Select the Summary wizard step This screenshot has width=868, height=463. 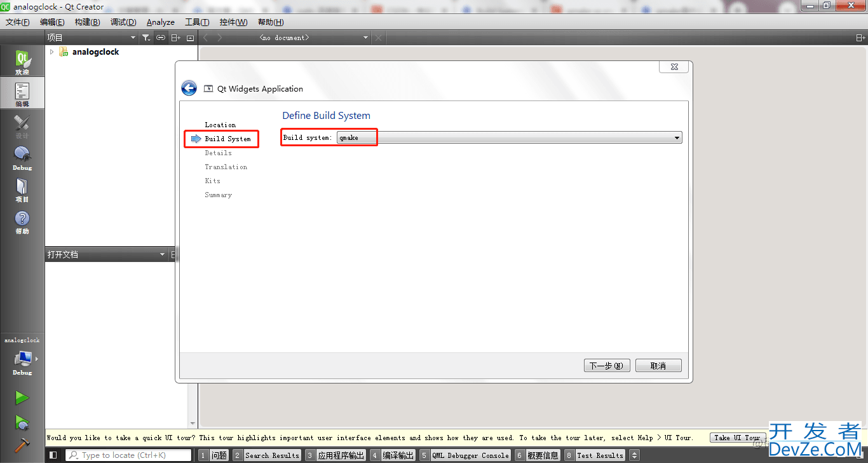tap(218, 195)
